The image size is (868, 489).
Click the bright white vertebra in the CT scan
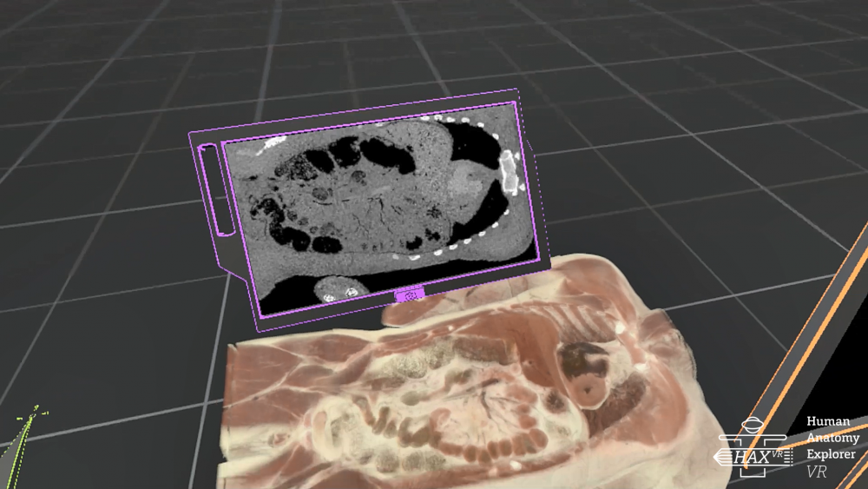(509, 171)
